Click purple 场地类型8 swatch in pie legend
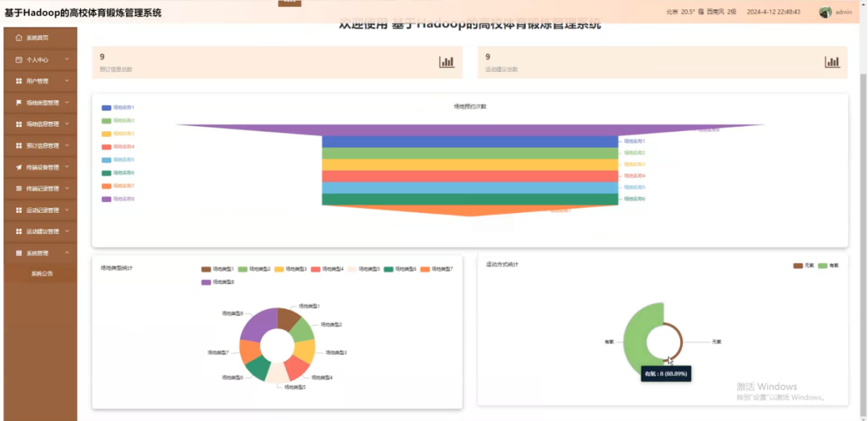 tap(206, 282)
